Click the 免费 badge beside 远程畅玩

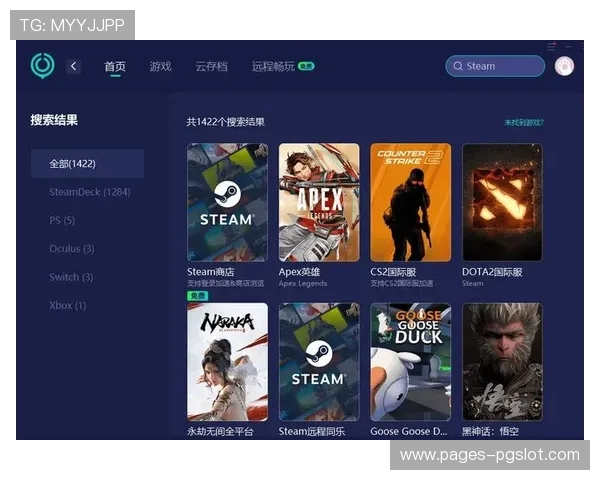point(306,67)
